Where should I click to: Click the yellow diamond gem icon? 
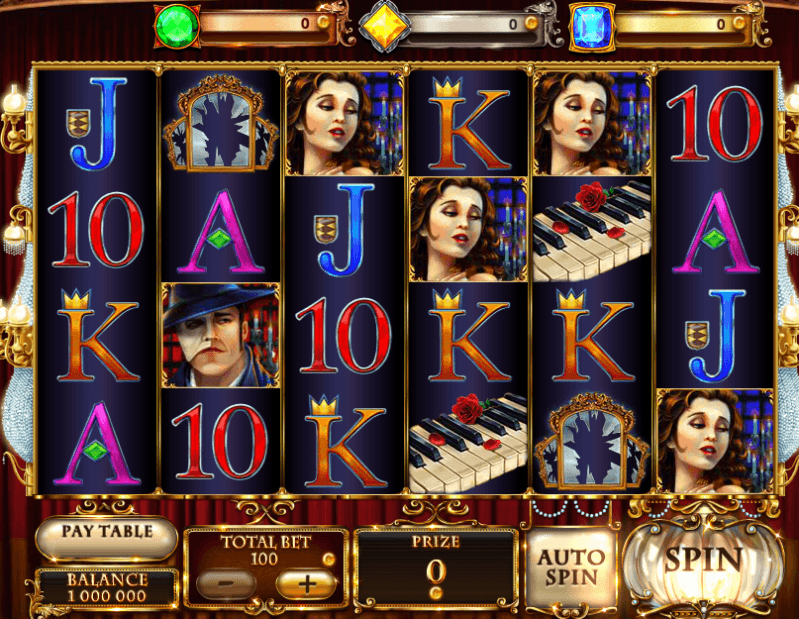coord(384,26)
